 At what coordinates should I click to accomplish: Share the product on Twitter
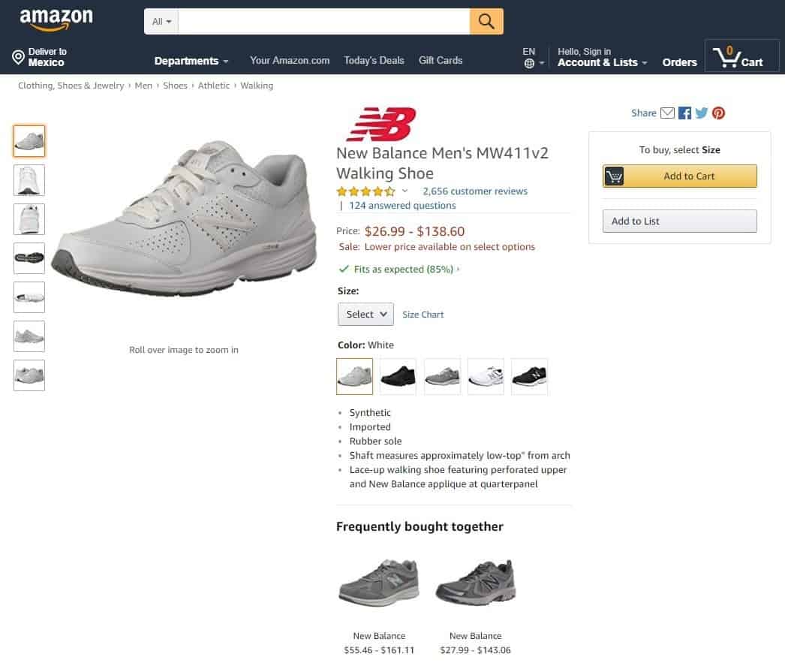702,113
